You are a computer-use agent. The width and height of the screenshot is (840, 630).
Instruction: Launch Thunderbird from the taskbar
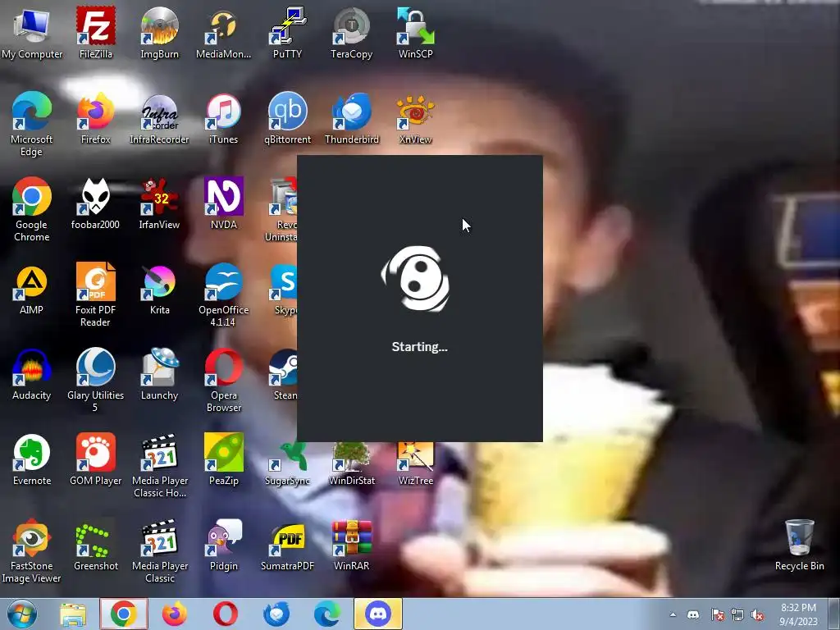click(276, 614)
